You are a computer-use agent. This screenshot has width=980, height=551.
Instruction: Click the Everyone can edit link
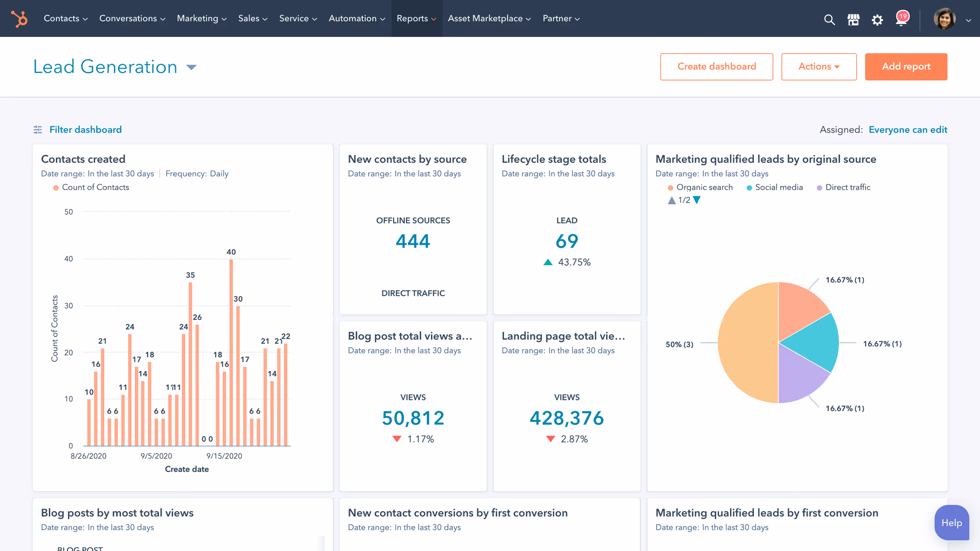click(x=908, y=129)
